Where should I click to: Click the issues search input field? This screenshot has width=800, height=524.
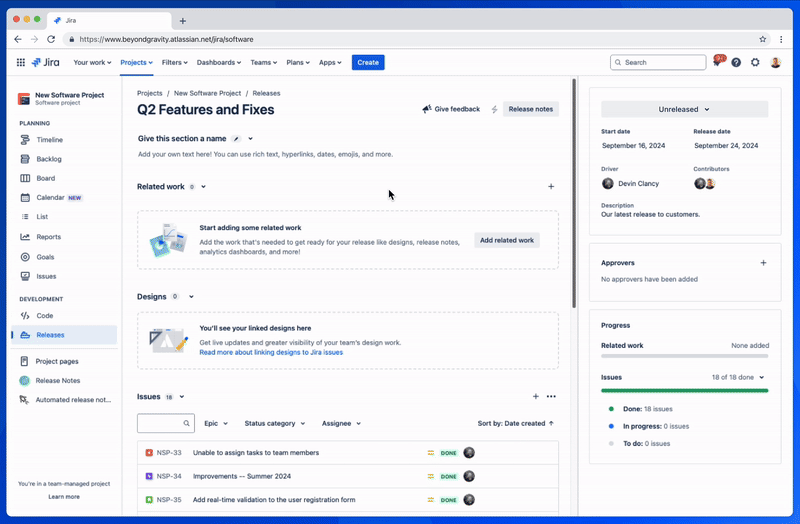tap(166, 423)
